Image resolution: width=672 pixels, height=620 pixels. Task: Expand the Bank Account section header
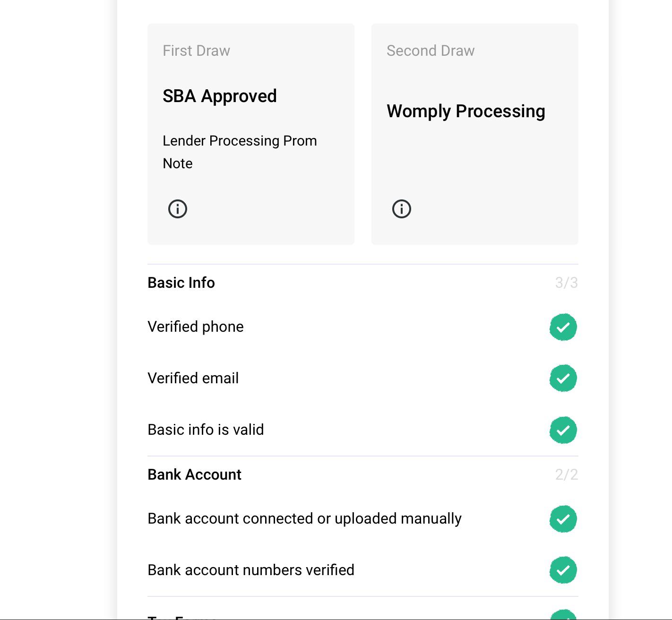(194, 474)
